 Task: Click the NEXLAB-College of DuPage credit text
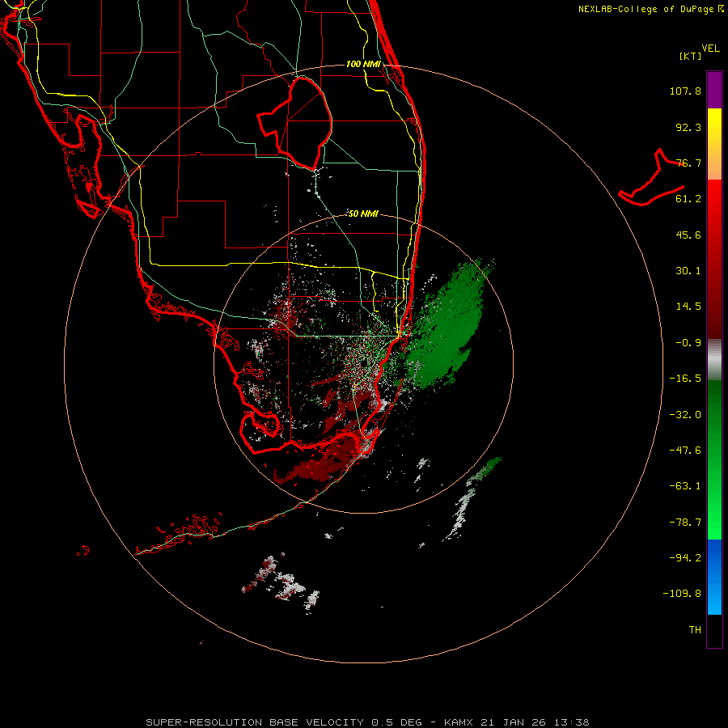click(x=650, y=9)
